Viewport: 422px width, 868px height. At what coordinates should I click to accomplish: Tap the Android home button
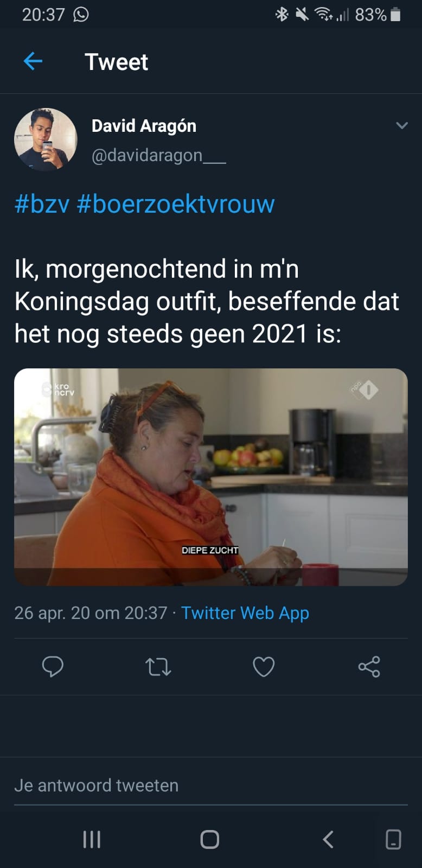pos(210,839)
